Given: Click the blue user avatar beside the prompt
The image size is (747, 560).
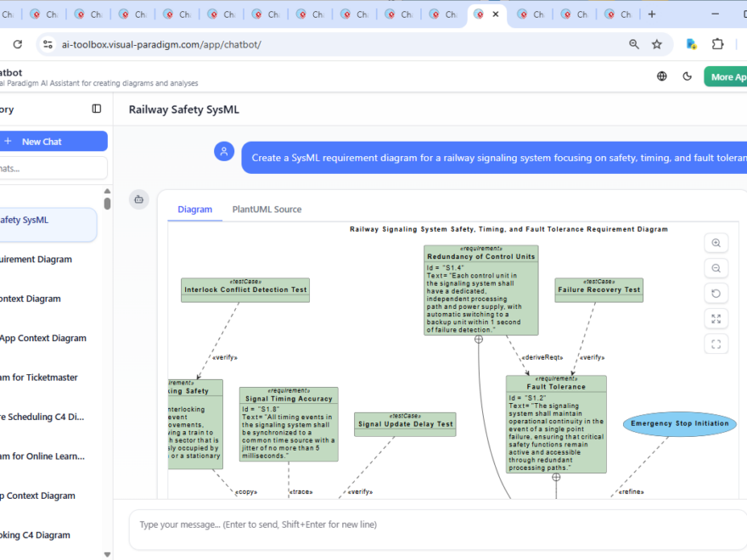Looking at the screenshot, I should tap(223, 151).
